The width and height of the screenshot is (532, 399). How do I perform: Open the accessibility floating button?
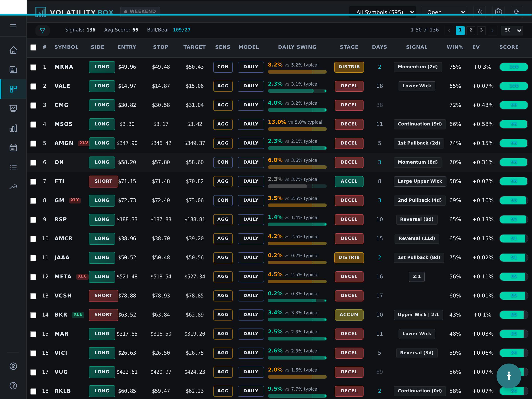tap(509, 376)
